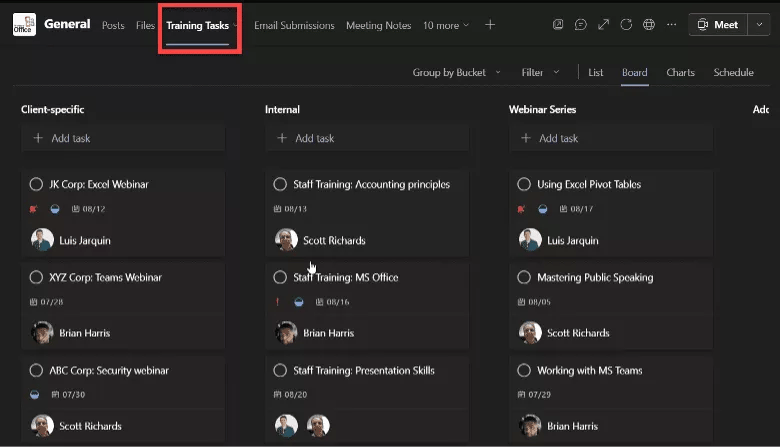Click due date 08/05 on Mastering Public Speaking
The height and width of the screenshot is (448, 780).
[x=534, y=302]
